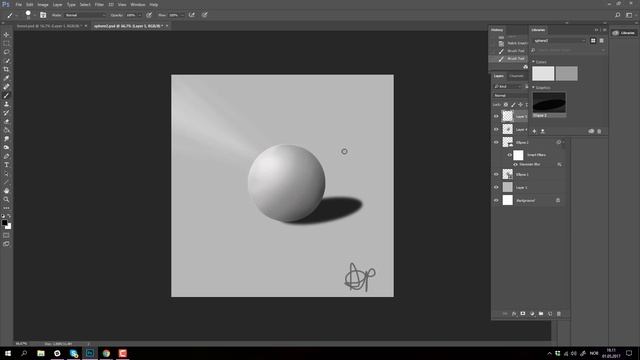This screenshot has height=360, width=640.
Task: Select the Quick Selection tool
Action: click(x=6, y=61)
